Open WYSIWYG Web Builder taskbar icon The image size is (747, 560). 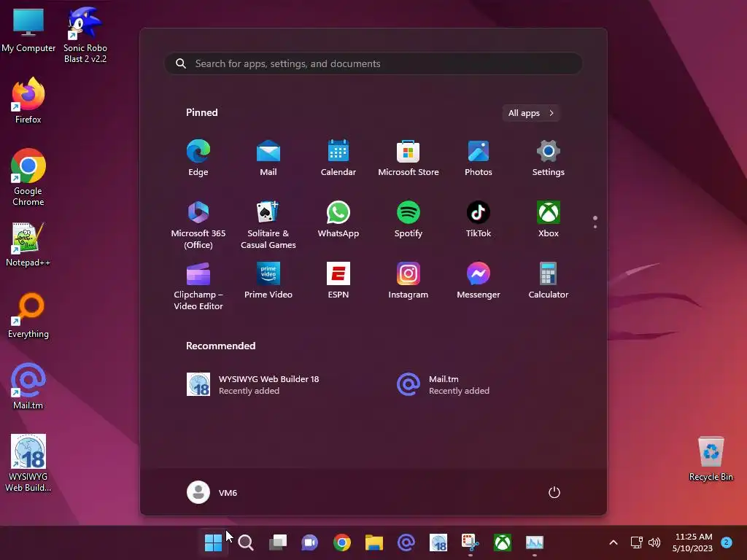click(438, 542)
